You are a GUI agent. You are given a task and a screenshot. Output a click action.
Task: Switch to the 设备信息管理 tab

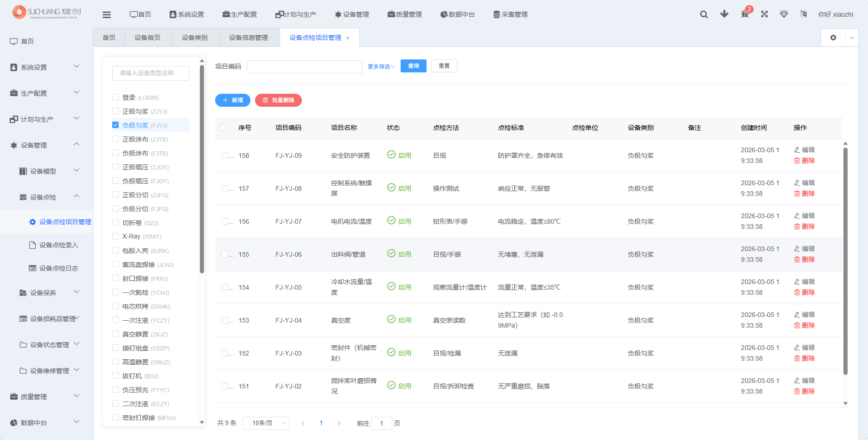click(249, 38)
